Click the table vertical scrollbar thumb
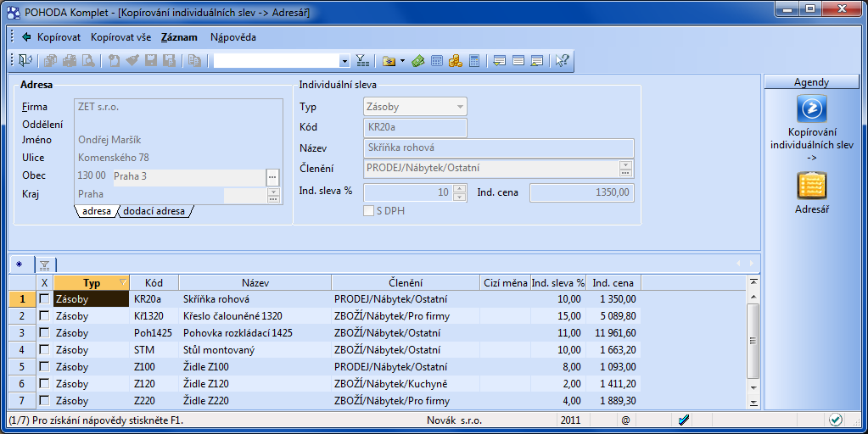Image resolution: width=868 pixels, height=434 pixels. pyautogui.click(x=753, y=341)
